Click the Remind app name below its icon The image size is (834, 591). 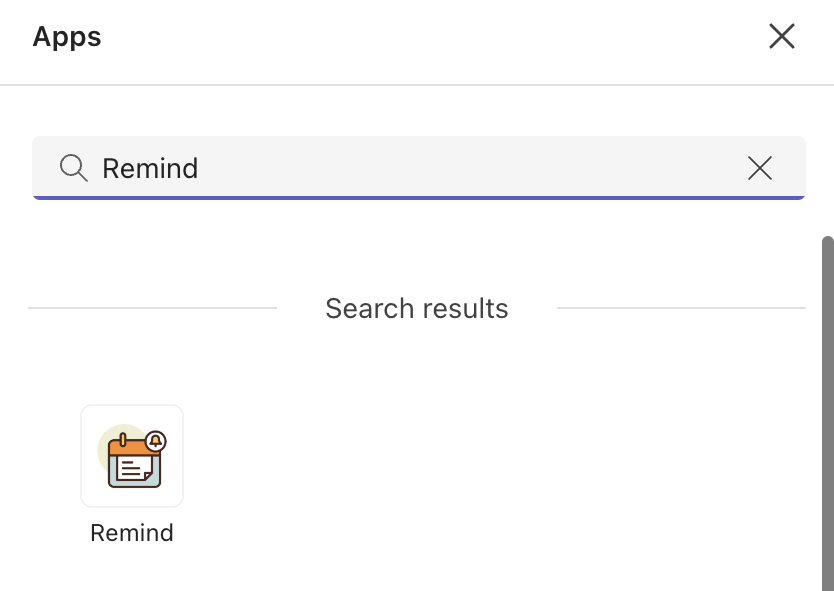pos(132,532)
